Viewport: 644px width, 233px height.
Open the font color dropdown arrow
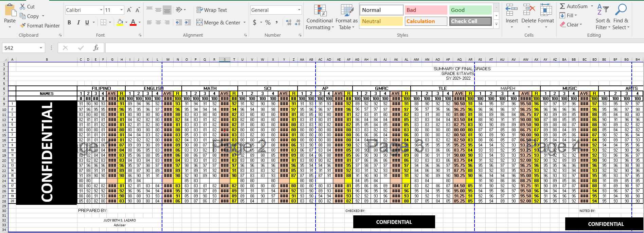click(x=140, y=22)
